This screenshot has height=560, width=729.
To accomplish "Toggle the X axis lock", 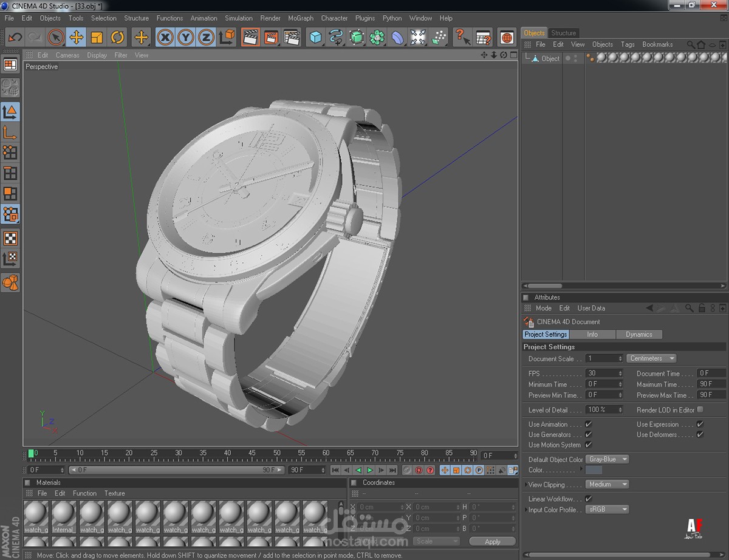I will click(165, 38).
